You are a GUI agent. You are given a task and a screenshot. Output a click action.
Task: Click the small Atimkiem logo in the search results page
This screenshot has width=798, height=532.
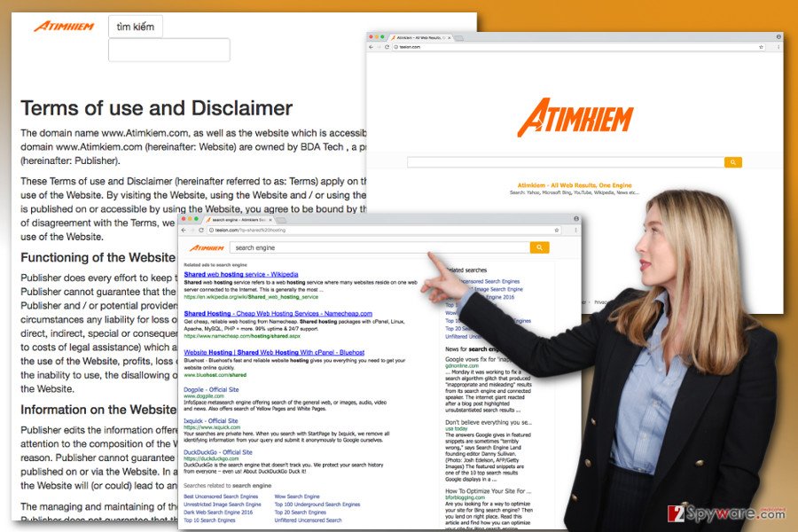pos(207,248)
